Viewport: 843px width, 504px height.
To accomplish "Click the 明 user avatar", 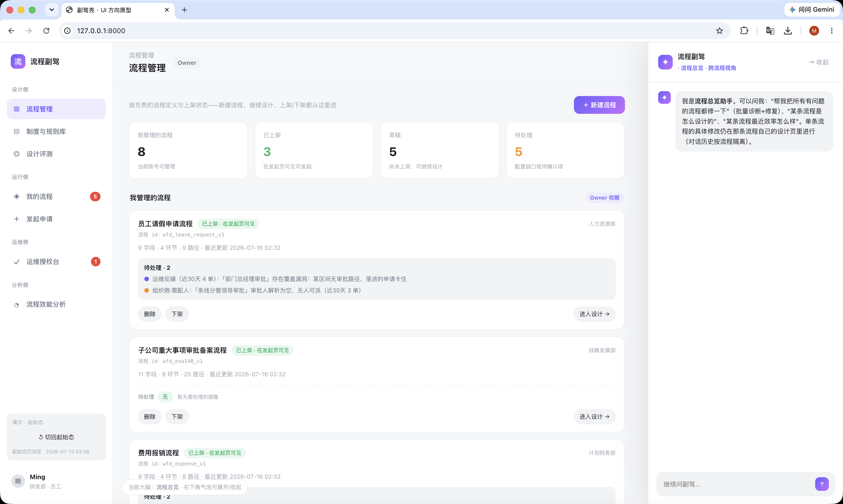I will tap(18, 481).
